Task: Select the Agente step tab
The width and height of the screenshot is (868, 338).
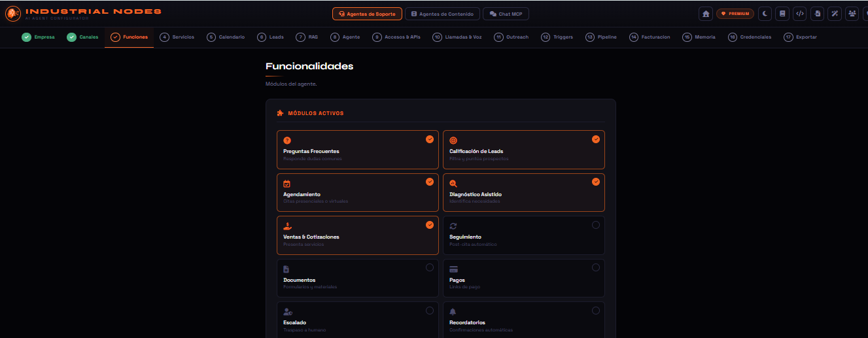Action: (345, 37)
